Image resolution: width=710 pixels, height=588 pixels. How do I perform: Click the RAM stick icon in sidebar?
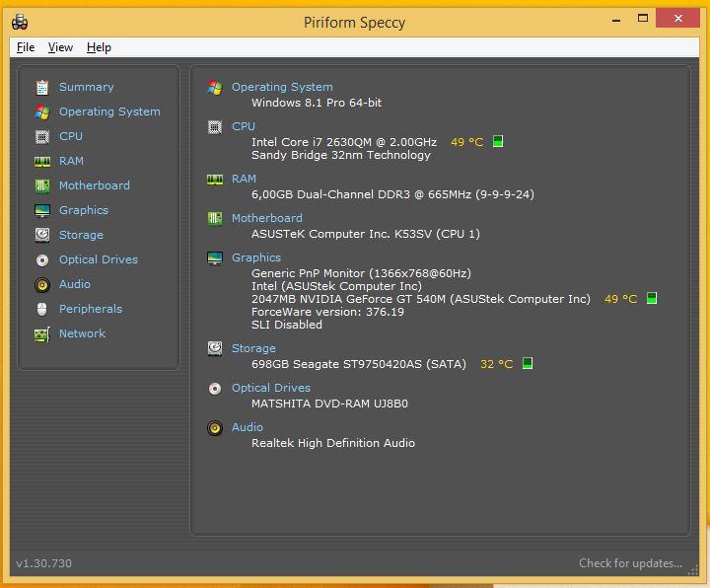tap(42, 161)
